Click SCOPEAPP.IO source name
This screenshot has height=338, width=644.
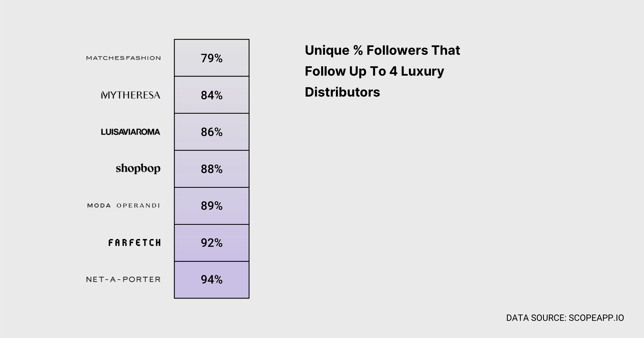(596, 318)
